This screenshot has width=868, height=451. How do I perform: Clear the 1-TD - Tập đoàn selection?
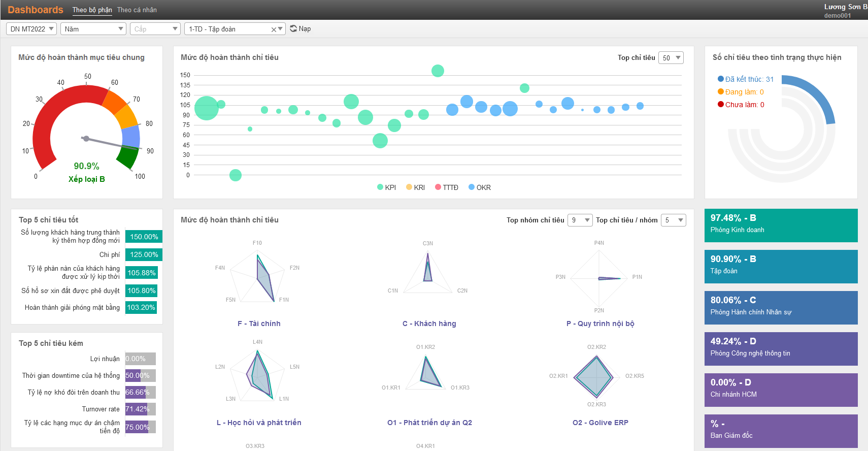tap(274, 29)
